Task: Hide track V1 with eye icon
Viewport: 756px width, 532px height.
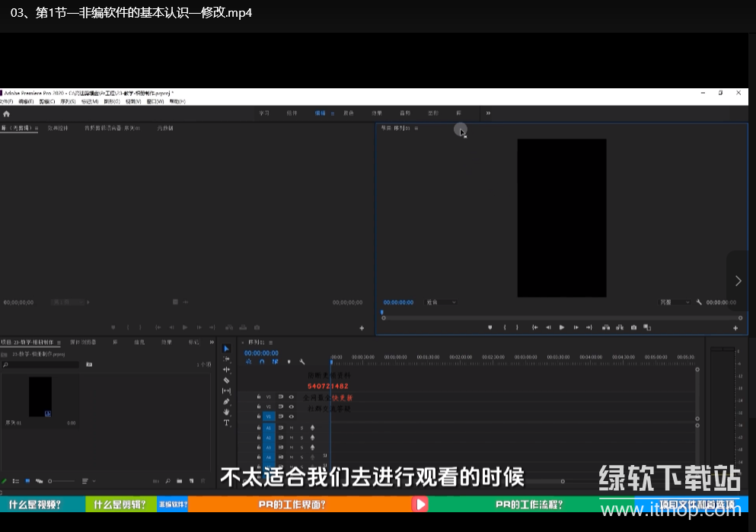Action: [x=292, y=416]
